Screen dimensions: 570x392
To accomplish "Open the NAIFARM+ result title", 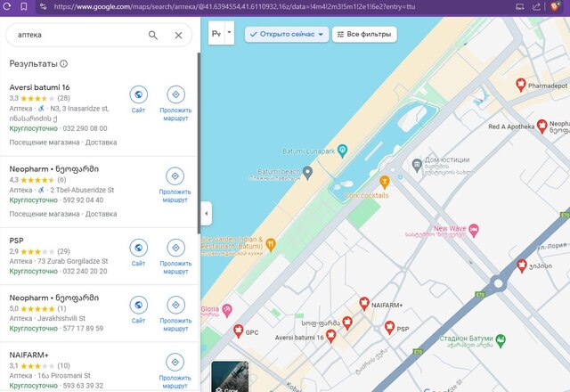I will pyautogui.click(x=29, y=355).
